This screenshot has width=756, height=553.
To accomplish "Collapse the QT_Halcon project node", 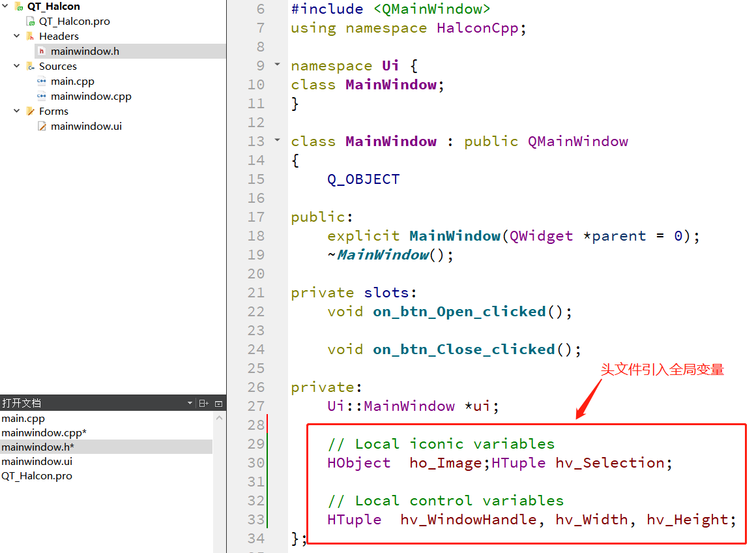I will coord(5,7).
